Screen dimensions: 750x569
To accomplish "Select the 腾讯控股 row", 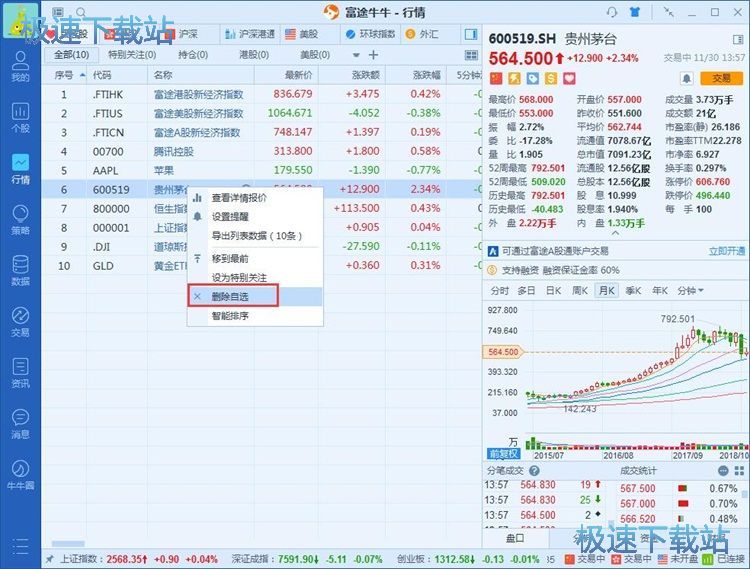I will coord(261,152).
